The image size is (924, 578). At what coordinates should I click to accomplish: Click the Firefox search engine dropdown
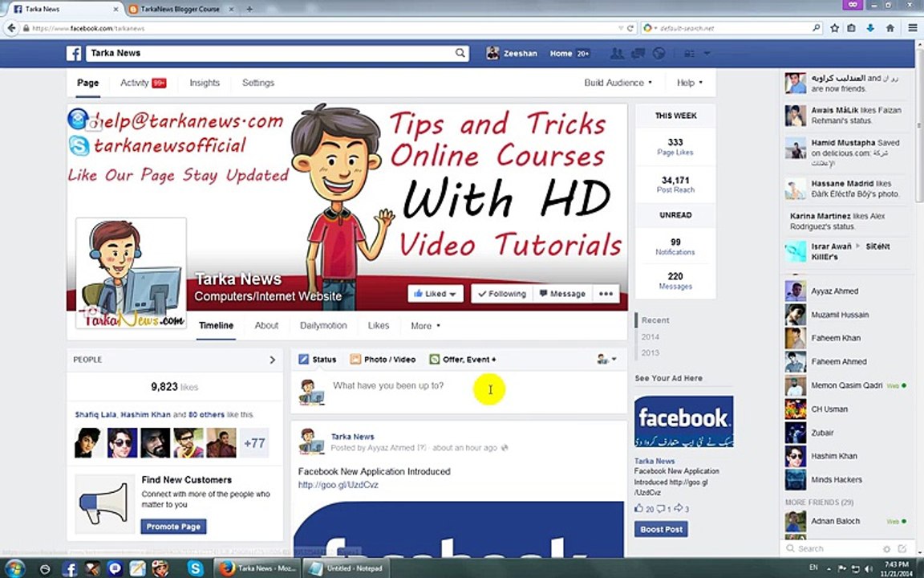[x=650, y=28]
